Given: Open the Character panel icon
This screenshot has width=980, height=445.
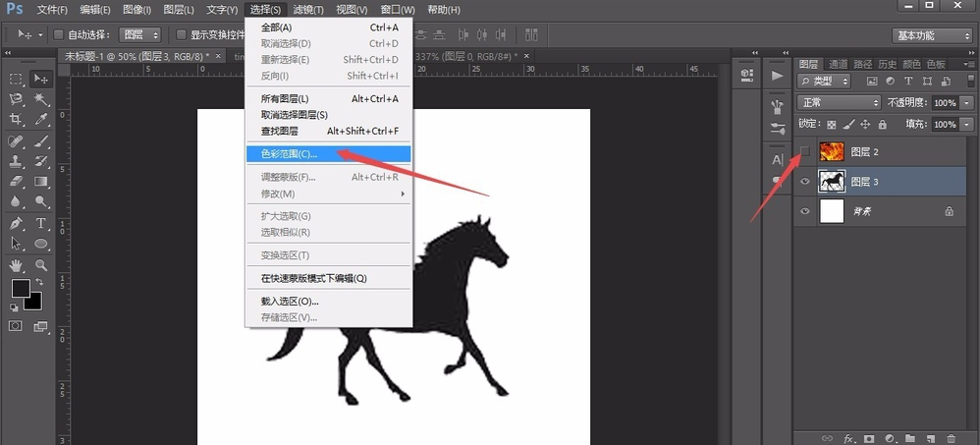Looking at the screenshot, I should pyautogui.click(x=777, y=159).
